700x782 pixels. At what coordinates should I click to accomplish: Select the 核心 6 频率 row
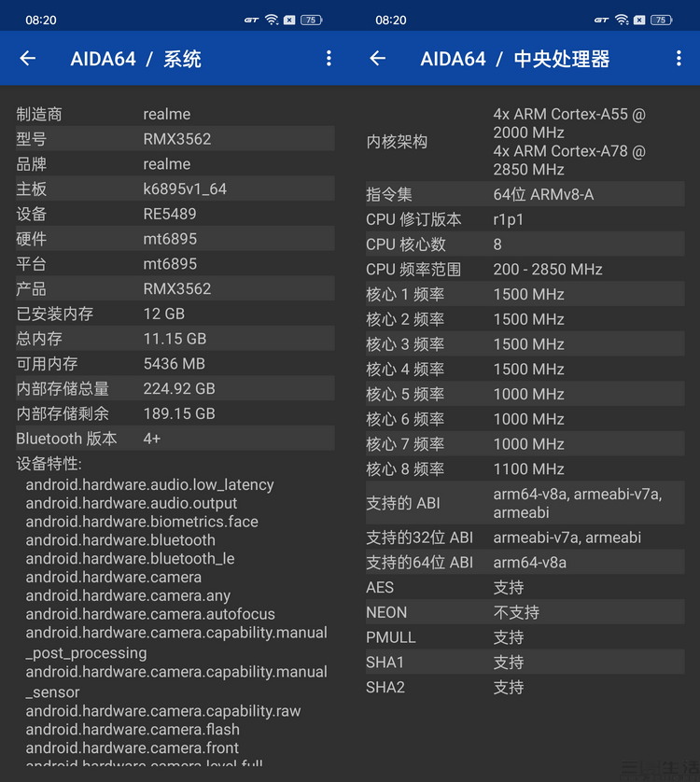(525, 418)
